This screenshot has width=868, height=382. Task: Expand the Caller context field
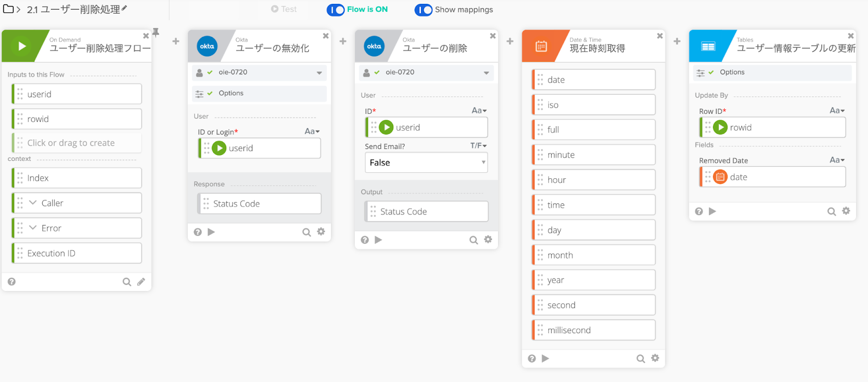33,203
